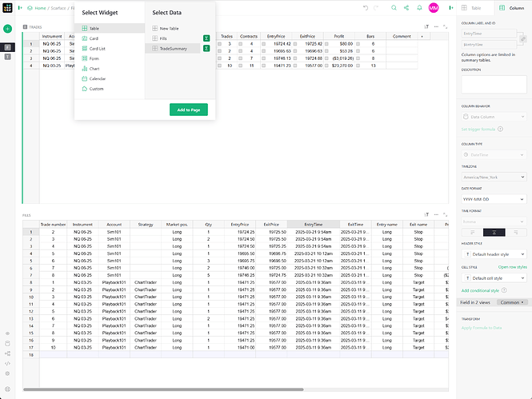Click Open row styles link

512,267
